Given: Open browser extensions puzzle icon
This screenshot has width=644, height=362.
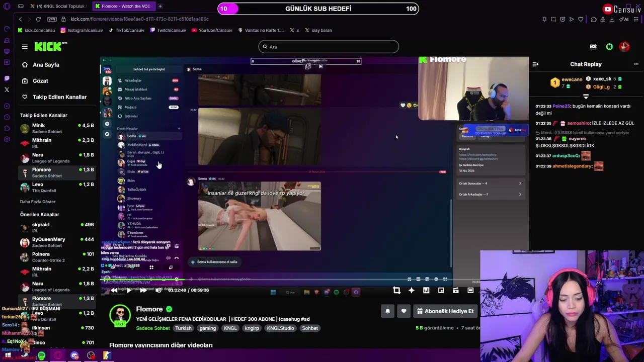Looking at the screenshot, I should [594, 19].
